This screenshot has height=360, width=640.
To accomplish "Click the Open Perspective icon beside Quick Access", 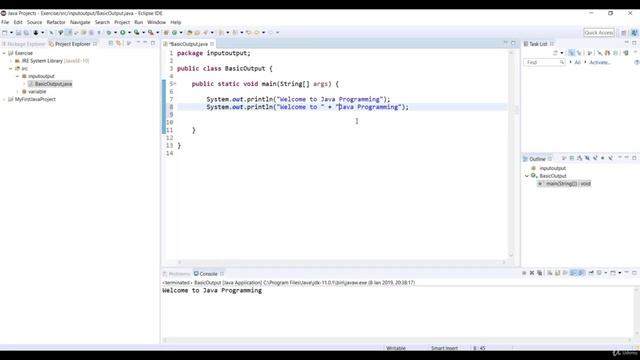I will click(624, 33).
